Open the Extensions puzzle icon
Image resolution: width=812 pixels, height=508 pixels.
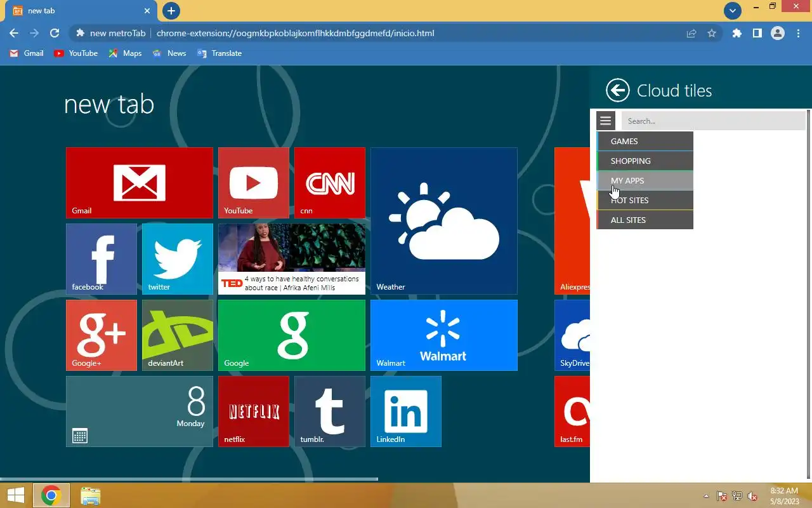737,33
